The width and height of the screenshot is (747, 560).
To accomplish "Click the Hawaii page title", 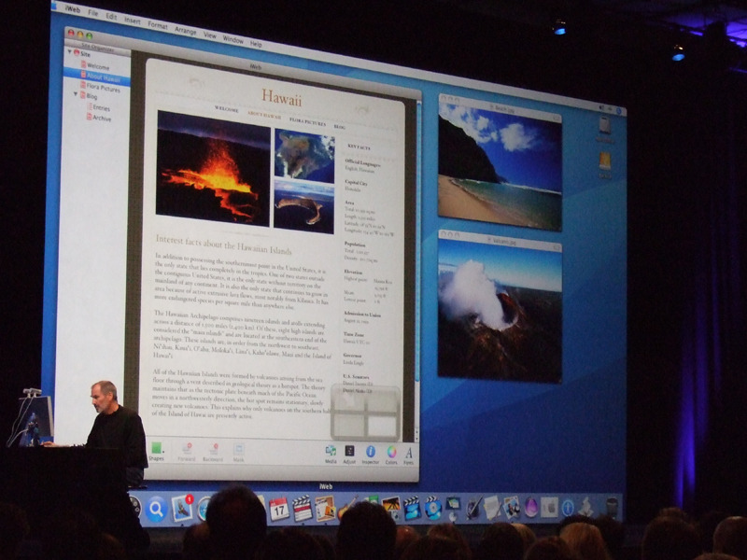I will pos(282,98).
